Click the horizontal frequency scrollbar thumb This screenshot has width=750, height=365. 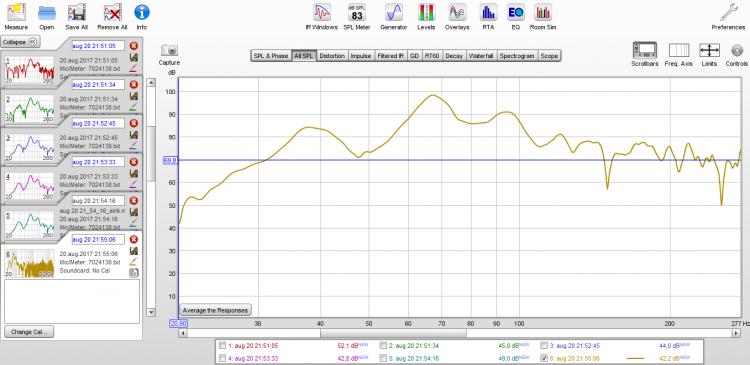pos(393,333)
